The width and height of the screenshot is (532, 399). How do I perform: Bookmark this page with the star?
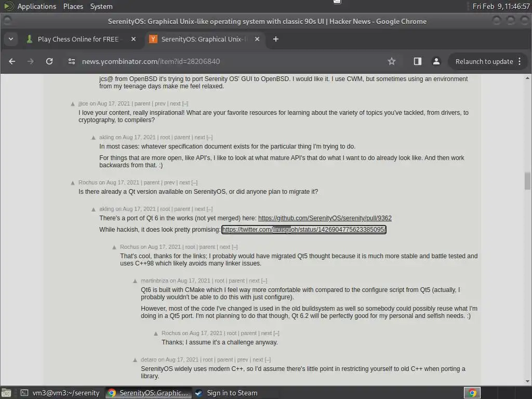coord(392,61)
